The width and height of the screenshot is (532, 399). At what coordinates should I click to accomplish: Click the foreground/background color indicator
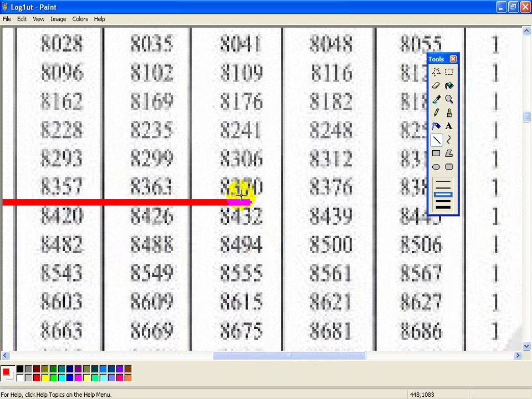tap(8, 373)
